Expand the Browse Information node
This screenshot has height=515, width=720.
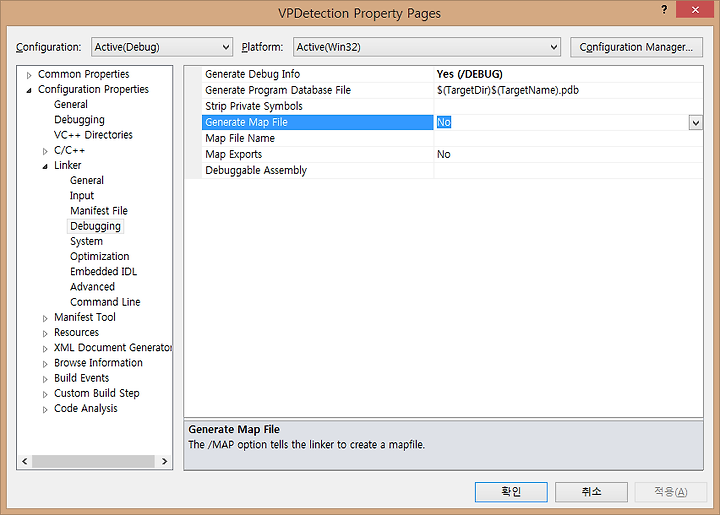point(45,363)
